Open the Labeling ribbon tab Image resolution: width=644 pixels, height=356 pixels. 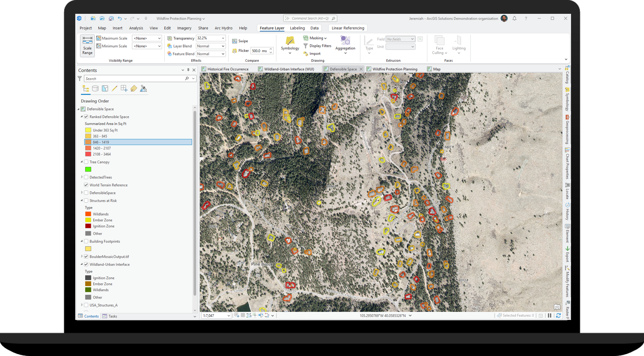[297, 28]
